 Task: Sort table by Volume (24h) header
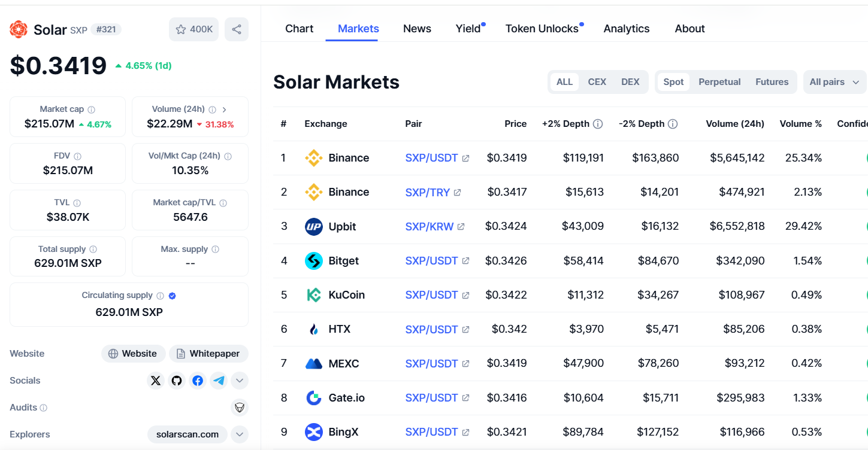(735, 124)
